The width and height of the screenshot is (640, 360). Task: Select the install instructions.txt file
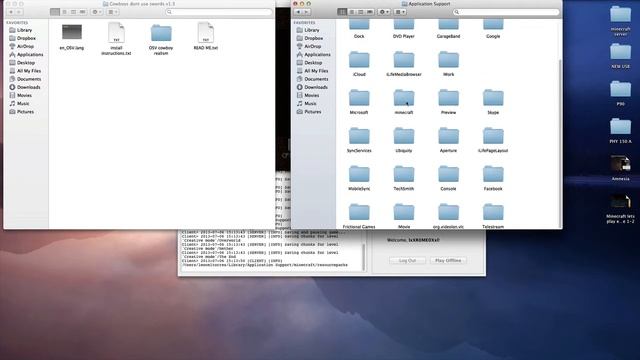pos(116,33)
